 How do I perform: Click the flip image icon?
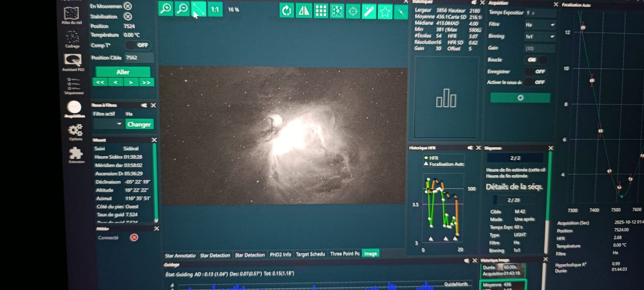pyautogui.click(x=303, y=11)
